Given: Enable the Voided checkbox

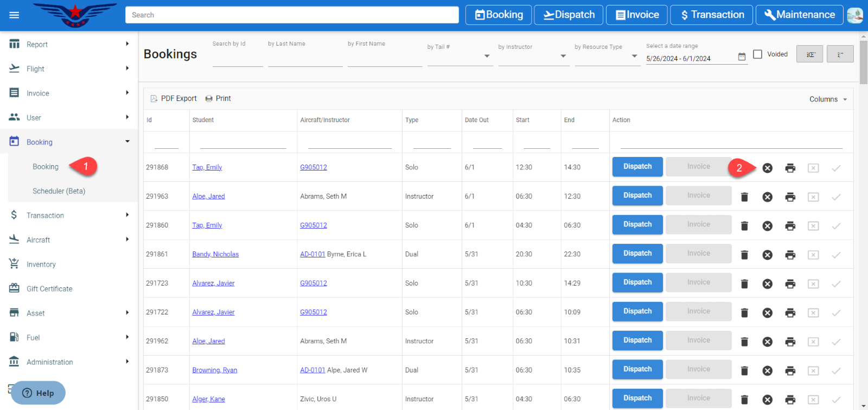Looking at the screenshot, I should 758,54.
